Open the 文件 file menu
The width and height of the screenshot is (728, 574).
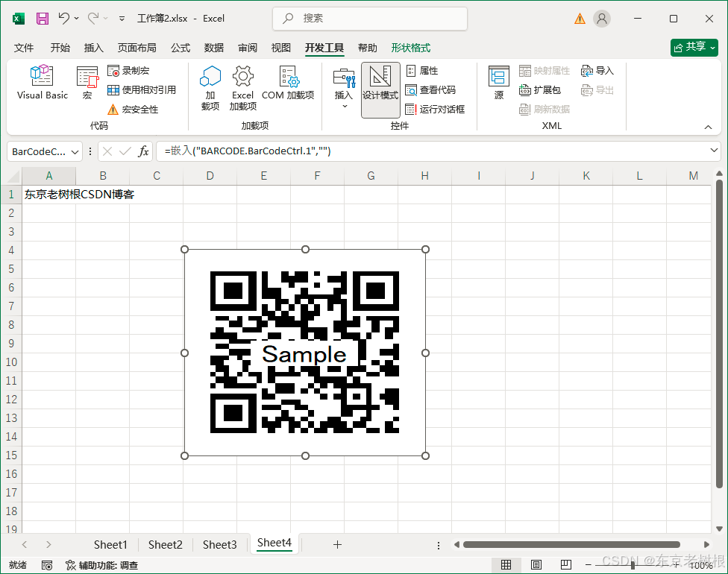[24, 48]
